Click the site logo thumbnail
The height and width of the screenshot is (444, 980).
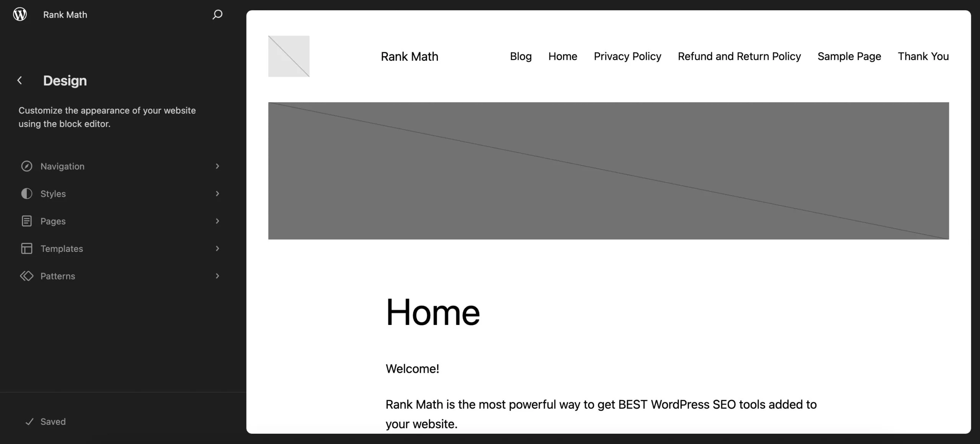(x=289, y=56)
